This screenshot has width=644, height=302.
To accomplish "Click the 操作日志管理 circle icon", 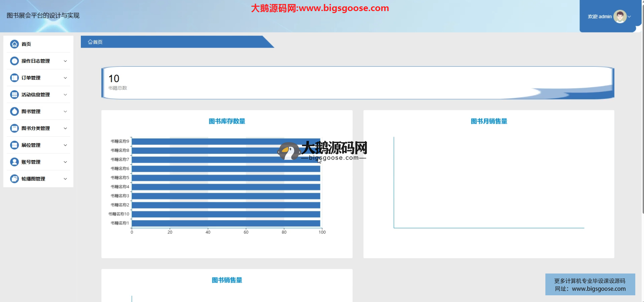I will [x=14, y=61].
